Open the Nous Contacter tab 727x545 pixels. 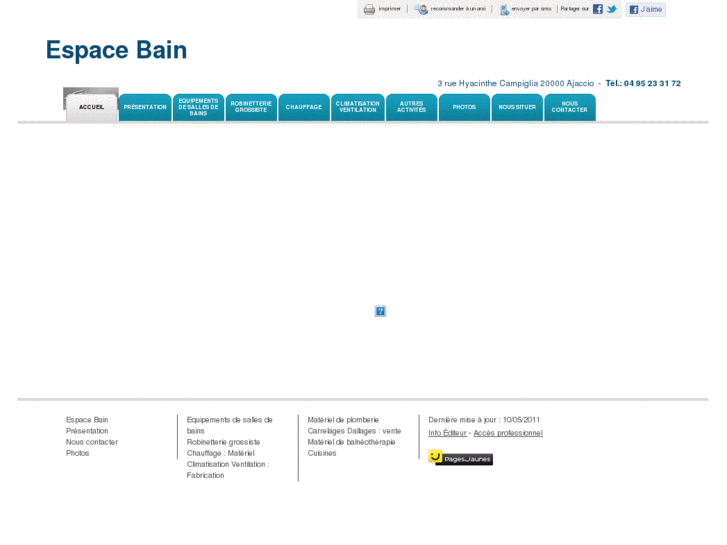(x=570, y=107)
